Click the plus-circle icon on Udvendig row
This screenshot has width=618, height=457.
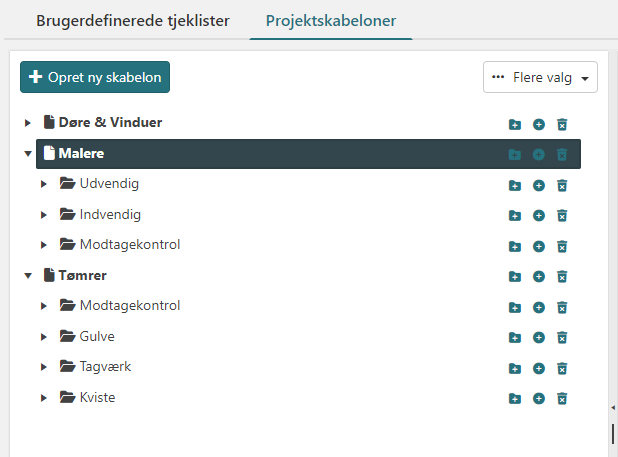pyautogui.click(x=538, y=185)
